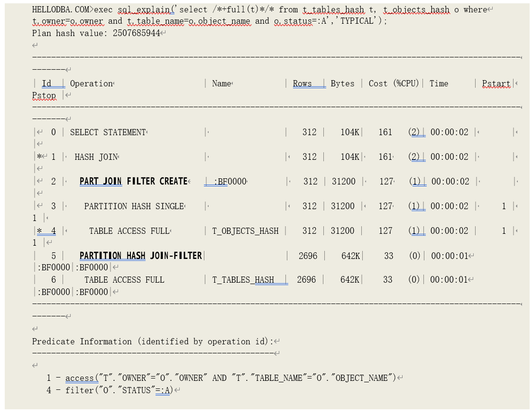Click the Pstart column header
Viewport: 532px width, 415px height.
click(x=496, y=83)
